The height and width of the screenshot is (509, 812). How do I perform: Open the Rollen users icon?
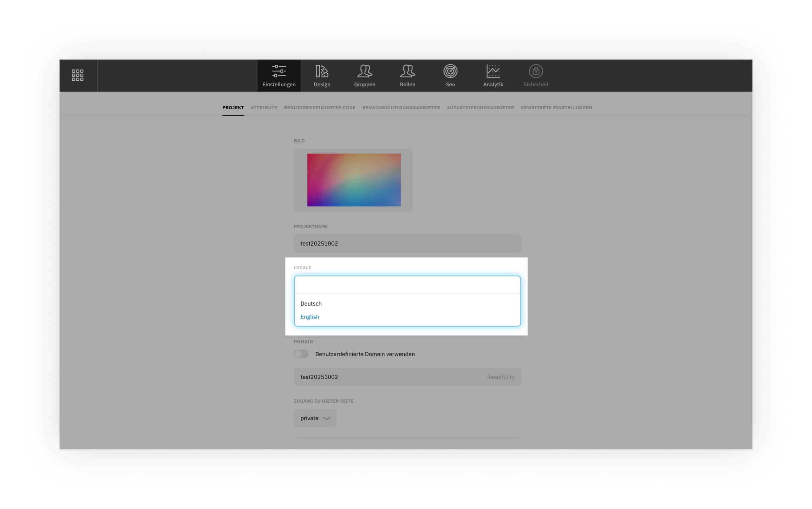[407, 71]
